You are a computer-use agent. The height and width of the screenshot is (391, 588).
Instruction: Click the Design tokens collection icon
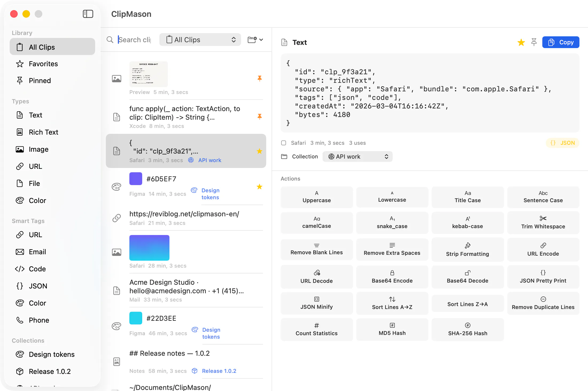point(20,354)
